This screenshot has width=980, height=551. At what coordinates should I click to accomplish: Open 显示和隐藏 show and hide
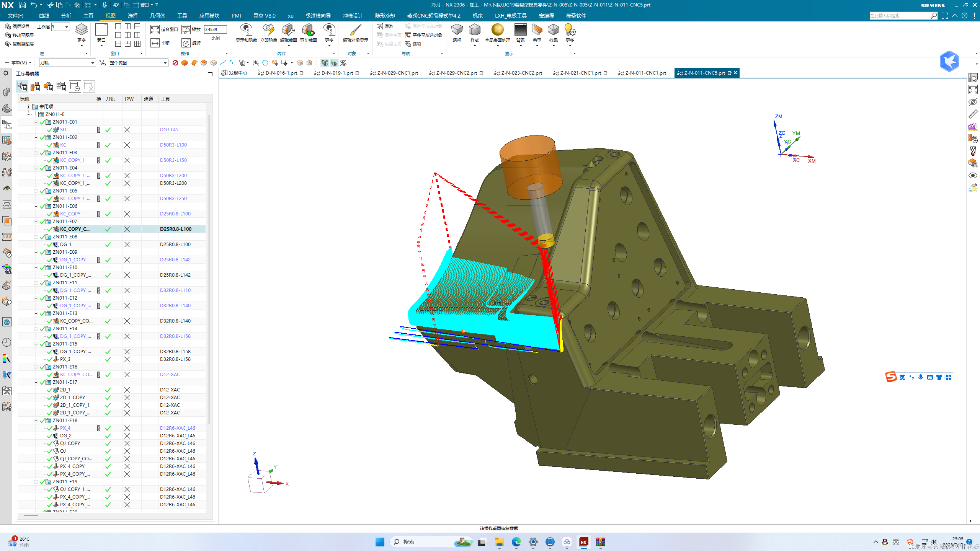pyautogui.click(x=246, y=33)
